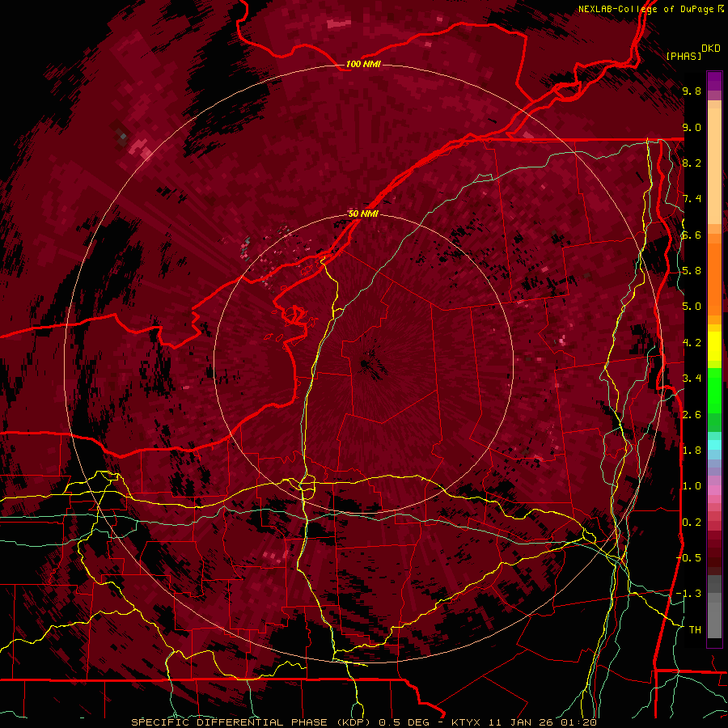Image resolution: width=728 pixels, height=728 pixels.
Task: Select the DKD label above the scale
Action: click(711, 49)
